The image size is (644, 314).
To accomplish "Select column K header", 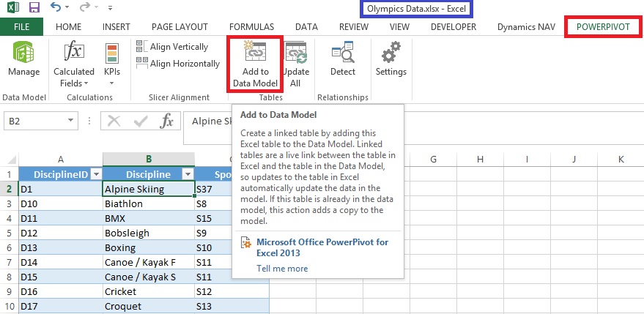I will (x=621, y=160).
